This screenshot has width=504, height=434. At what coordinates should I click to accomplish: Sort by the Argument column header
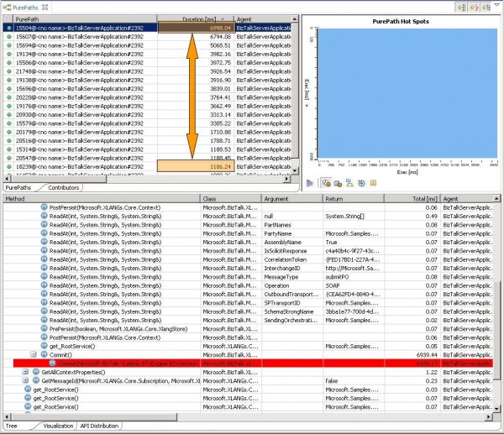[291, 199]
